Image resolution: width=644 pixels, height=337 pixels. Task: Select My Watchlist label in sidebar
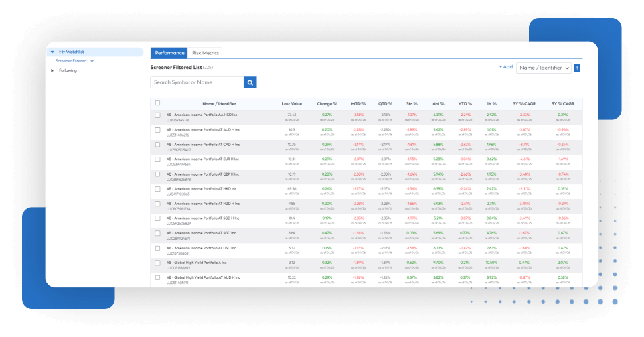tap(72, 52)
